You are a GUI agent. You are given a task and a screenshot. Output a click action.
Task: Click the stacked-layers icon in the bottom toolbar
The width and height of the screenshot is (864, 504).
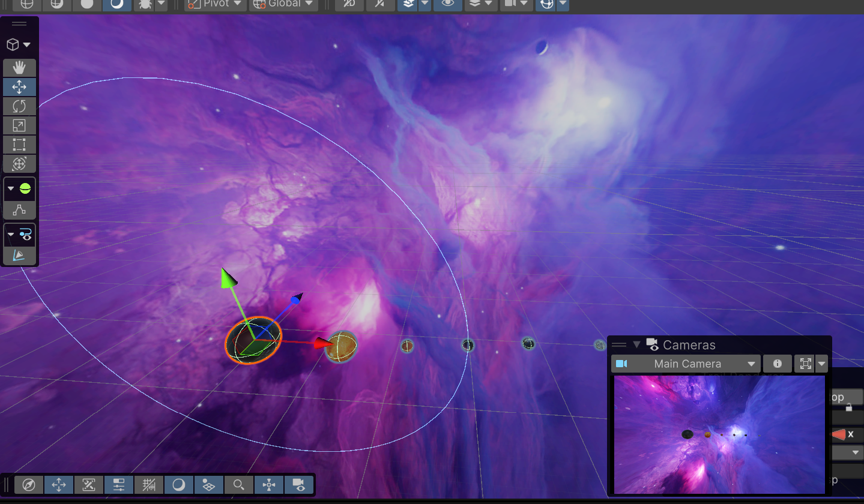(208, 485)
